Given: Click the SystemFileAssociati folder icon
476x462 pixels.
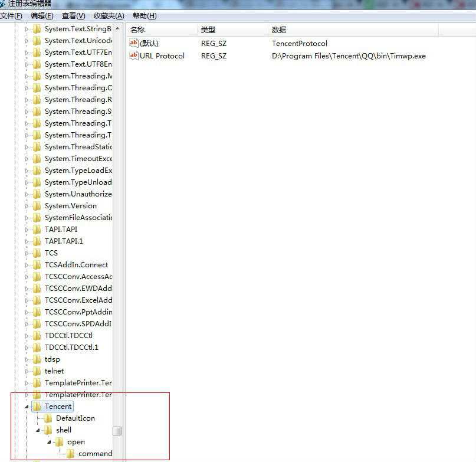Looking at the screenshot, I should pyautogui.click(x=37, y=218).
